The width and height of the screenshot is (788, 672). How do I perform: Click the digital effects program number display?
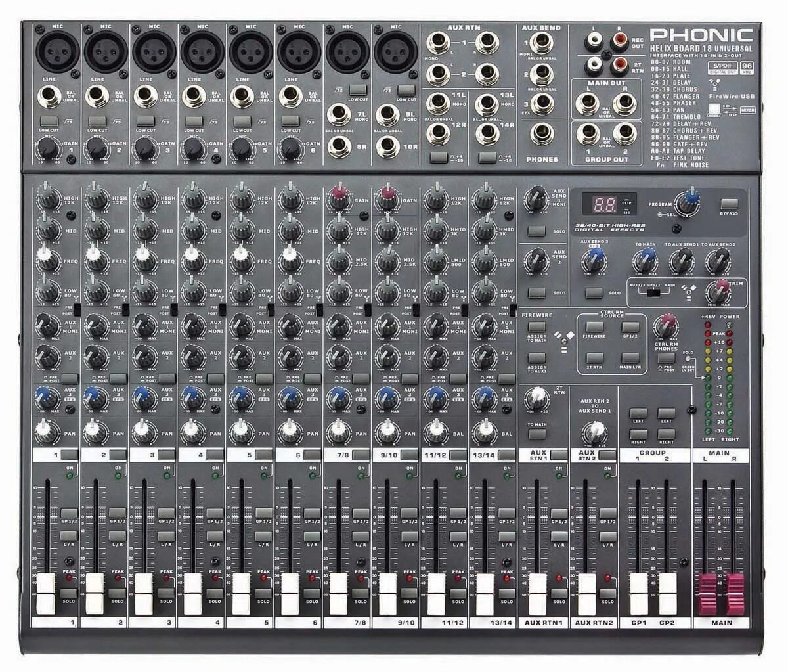click(603, 204)
